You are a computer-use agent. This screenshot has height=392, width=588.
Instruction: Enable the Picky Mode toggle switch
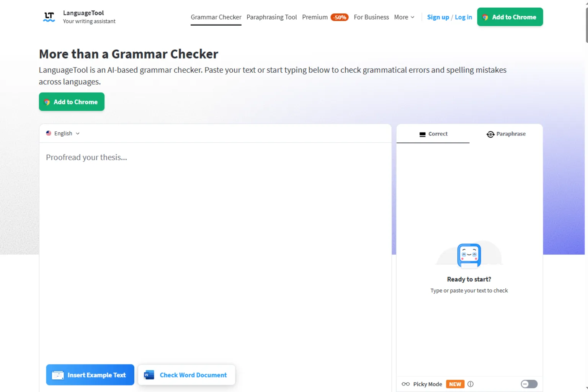pyautogui.click(x=529, y=384)
